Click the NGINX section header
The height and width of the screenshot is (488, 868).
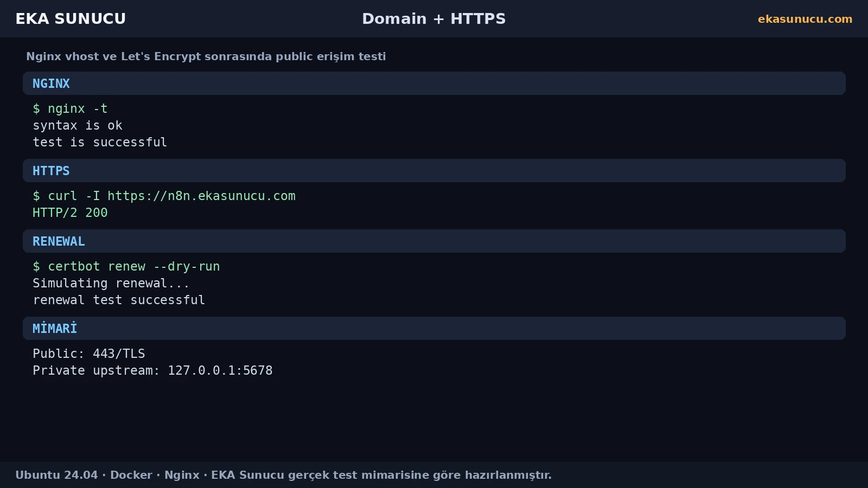coord(434,84)
